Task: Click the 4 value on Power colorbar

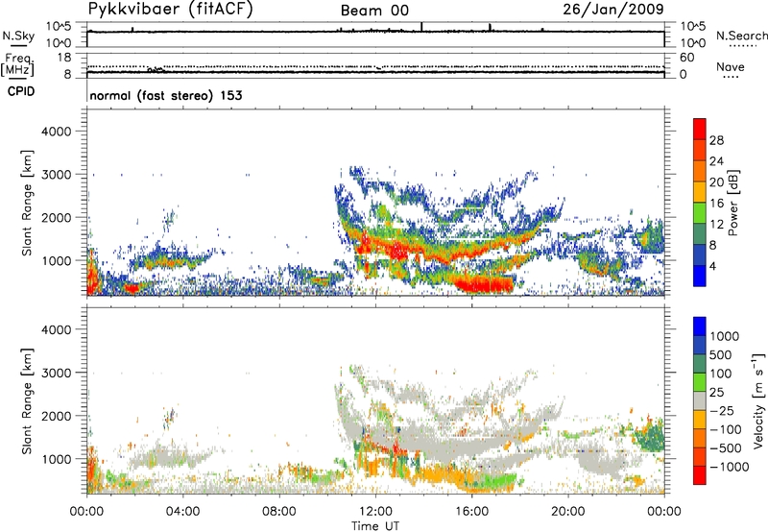Action: (x=713, y=266)
